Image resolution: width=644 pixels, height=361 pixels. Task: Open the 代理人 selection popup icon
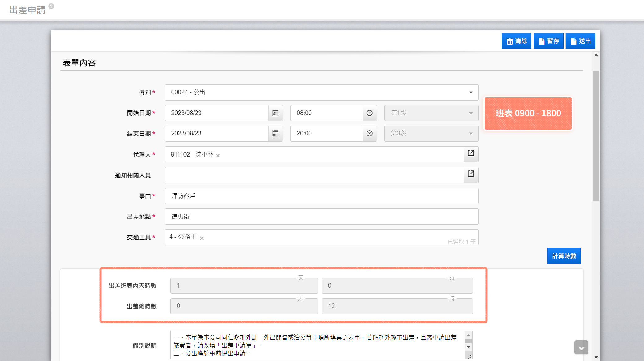pyautogui.click(x=471, y=153)
